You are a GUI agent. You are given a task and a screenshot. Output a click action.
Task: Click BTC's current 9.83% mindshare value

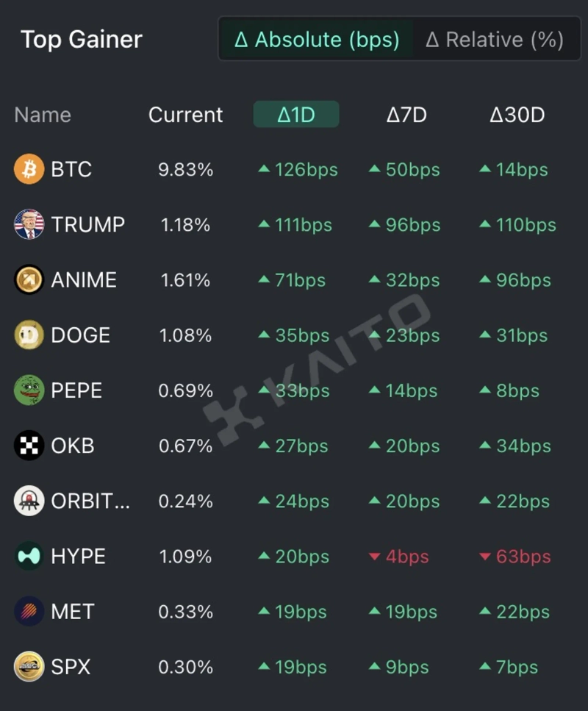click(185, 170)
